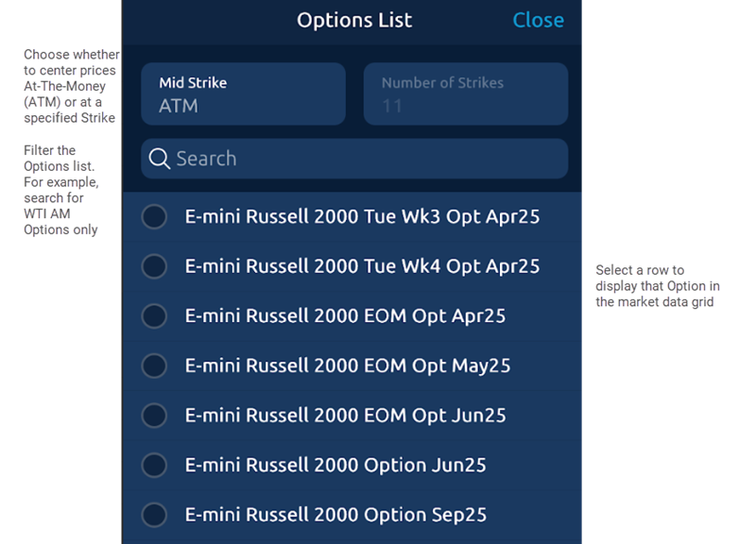The image size is (756, 544).
Task: Select the radio button for E-mini Russell 2000 Tue Wk3 Opt Apr25
Action: click(154, 216)
